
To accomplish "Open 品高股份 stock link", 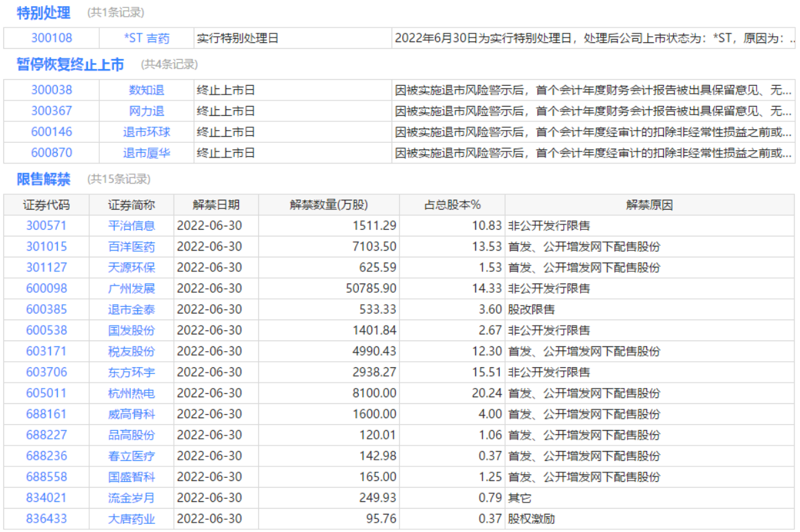I will 131,435.
